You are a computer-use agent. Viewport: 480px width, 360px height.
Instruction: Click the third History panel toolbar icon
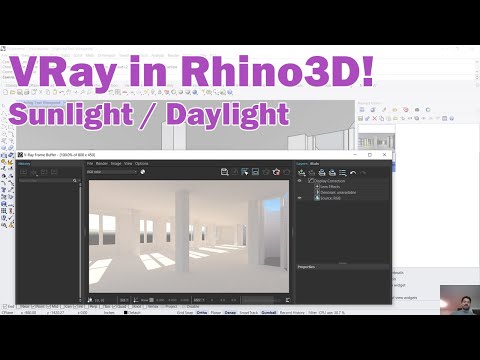coord(44,172)
